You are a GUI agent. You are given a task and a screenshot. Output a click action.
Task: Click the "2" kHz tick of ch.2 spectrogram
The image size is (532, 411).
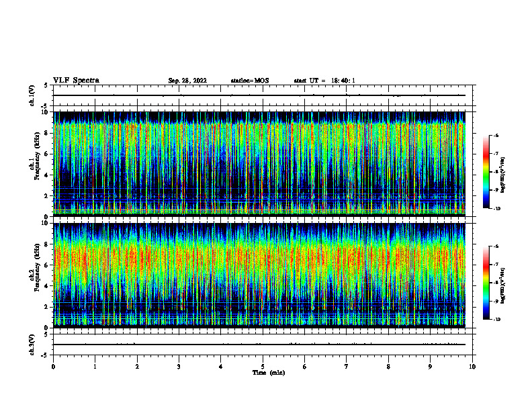(x=47, y=307)
